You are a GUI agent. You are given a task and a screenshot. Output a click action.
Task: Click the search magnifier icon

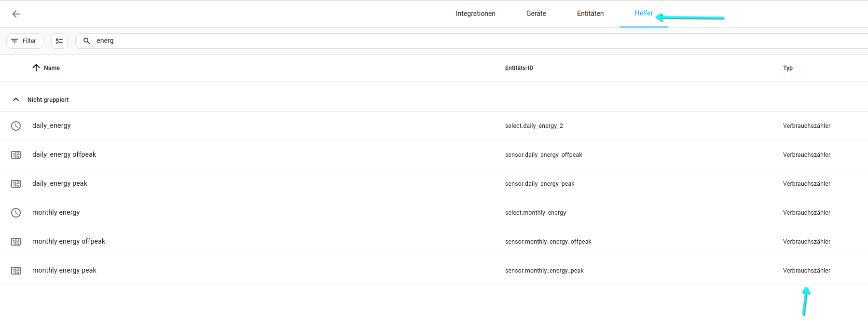tap(87, 41)
